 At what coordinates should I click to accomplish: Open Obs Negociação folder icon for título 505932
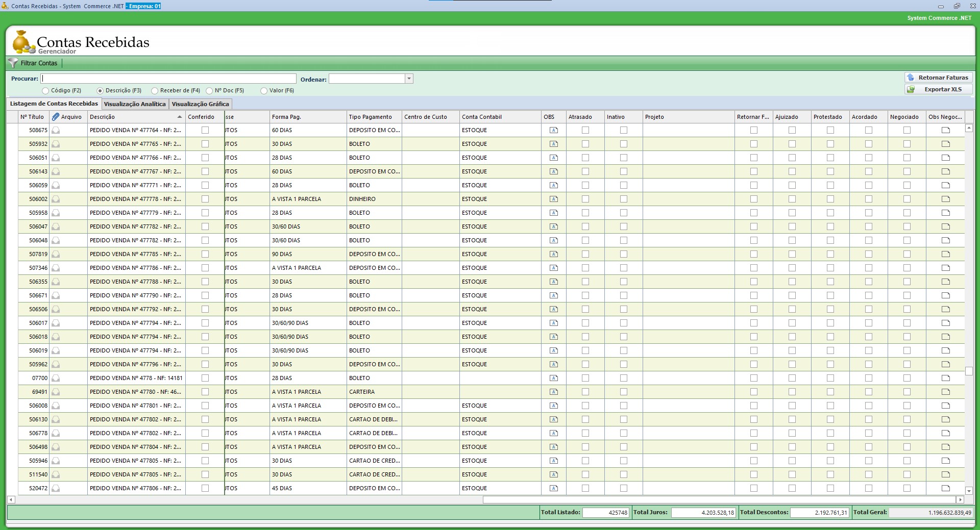pyautogui.click(x=945, y=144)
